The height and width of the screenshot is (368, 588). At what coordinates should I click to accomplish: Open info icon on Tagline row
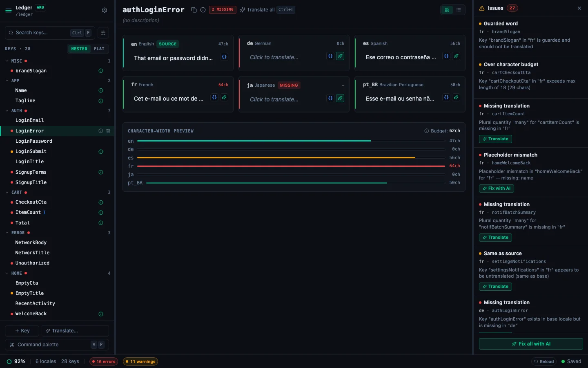pyautogui.click(x=101, y=101)
